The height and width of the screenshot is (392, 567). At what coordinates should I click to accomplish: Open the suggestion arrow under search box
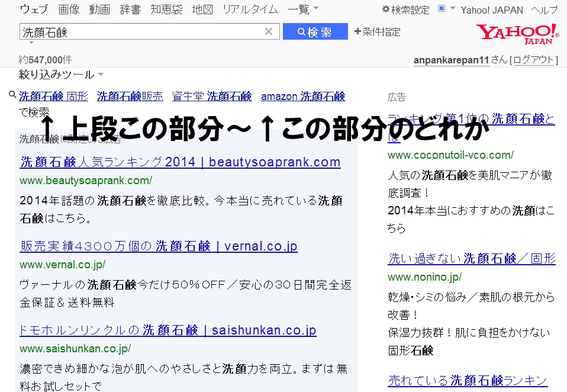[31, 43]
